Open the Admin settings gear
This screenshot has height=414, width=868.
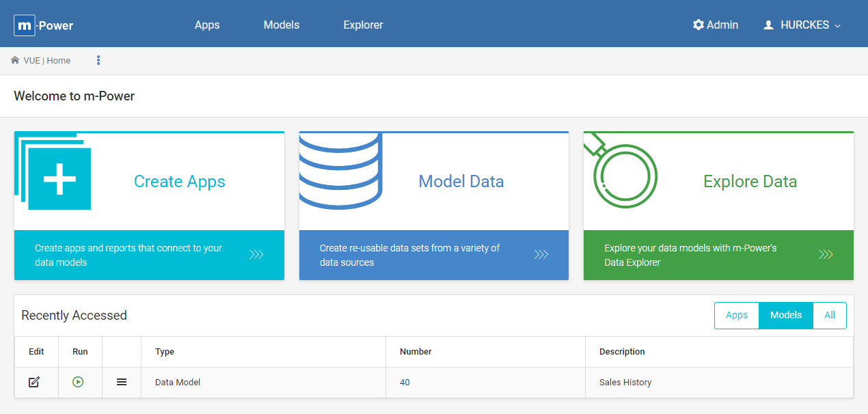699,25
